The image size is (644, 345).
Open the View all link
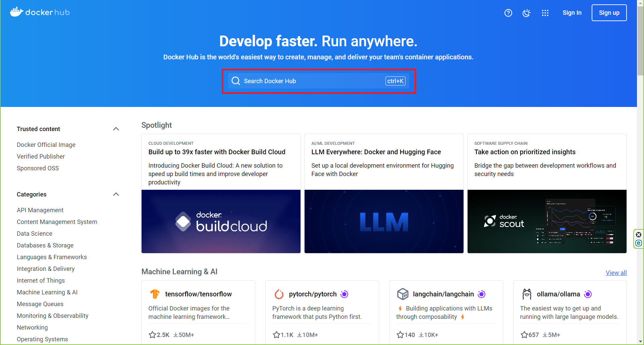pos(616,273)
